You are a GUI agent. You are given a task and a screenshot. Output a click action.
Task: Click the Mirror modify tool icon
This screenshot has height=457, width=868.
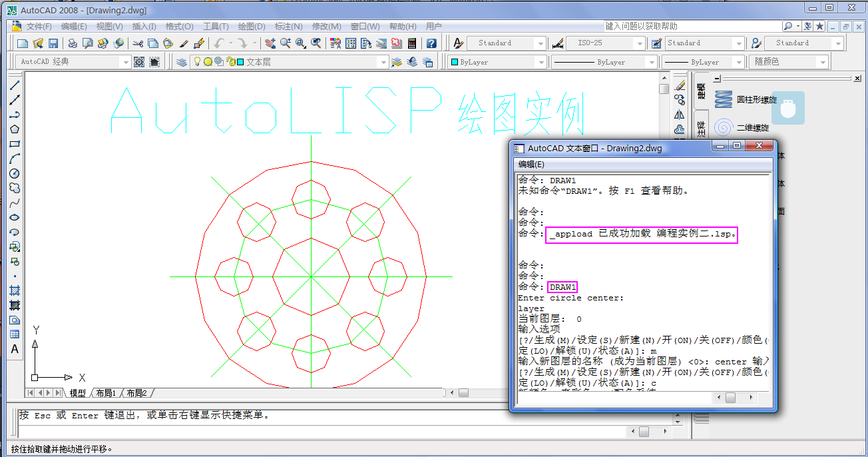[x=680, y=115]
